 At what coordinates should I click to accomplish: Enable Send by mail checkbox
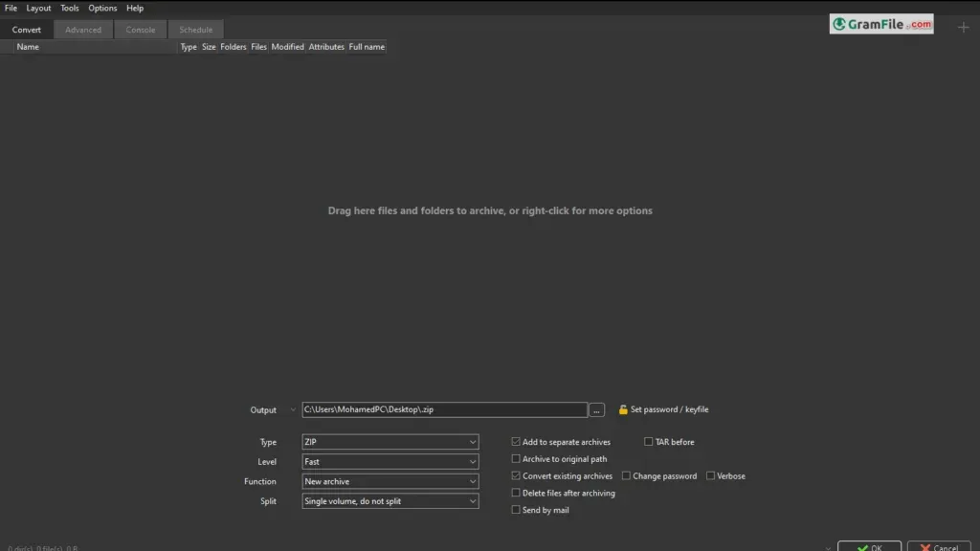tap(516, 510)
